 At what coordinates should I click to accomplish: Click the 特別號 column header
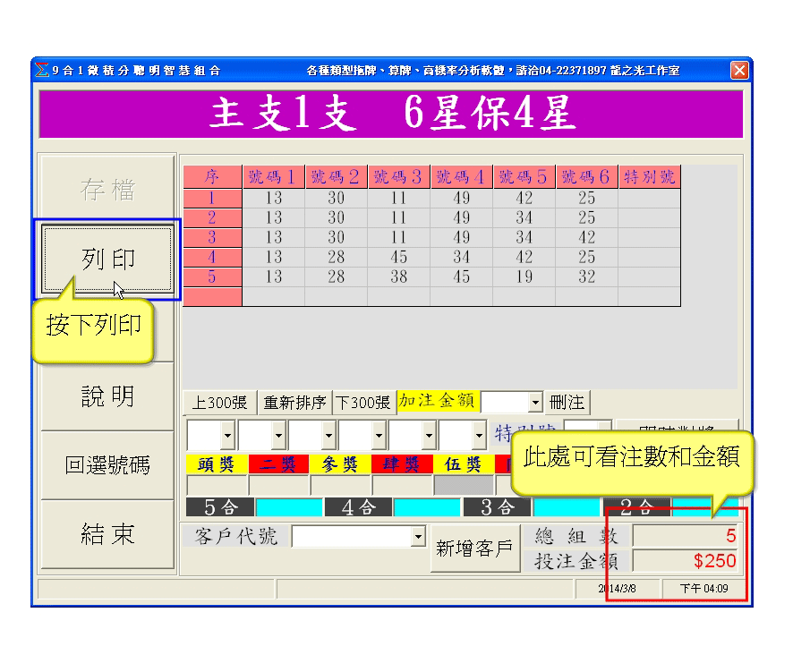(x=649, y=176)
